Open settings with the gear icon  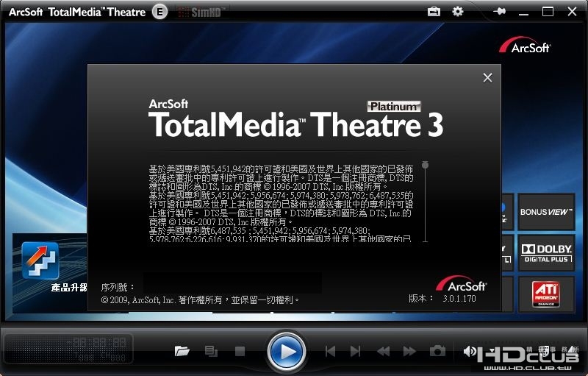coord(457,12)
